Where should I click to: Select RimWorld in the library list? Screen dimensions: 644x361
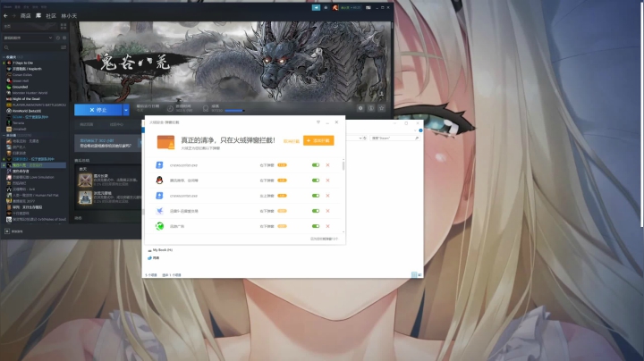[x=27, y=111]
